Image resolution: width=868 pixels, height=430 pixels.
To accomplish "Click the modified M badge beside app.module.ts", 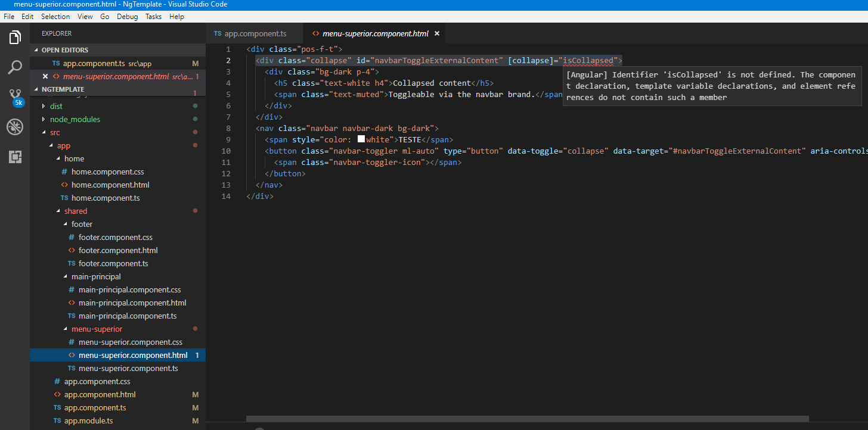I will 195,420.
